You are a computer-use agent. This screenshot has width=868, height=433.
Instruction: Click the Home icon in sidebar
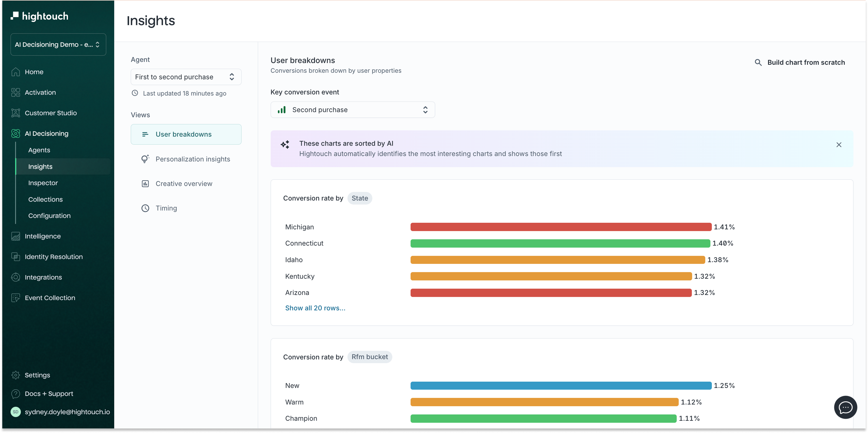15,72
